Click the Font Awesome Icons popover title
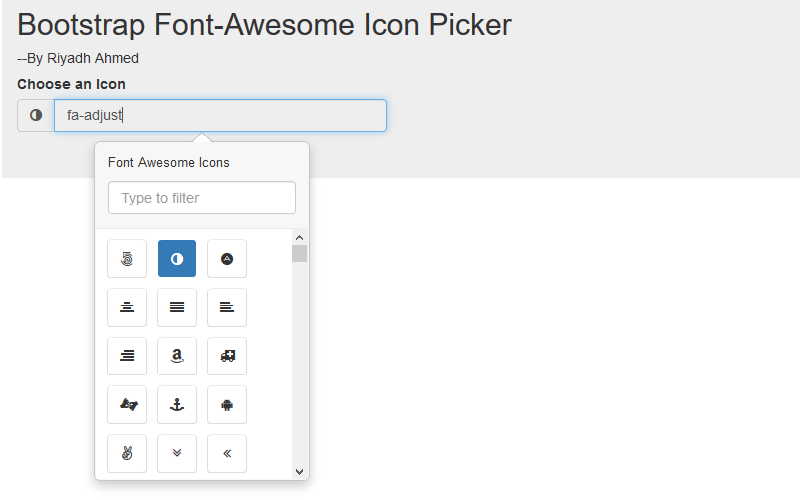 [168, 163]
